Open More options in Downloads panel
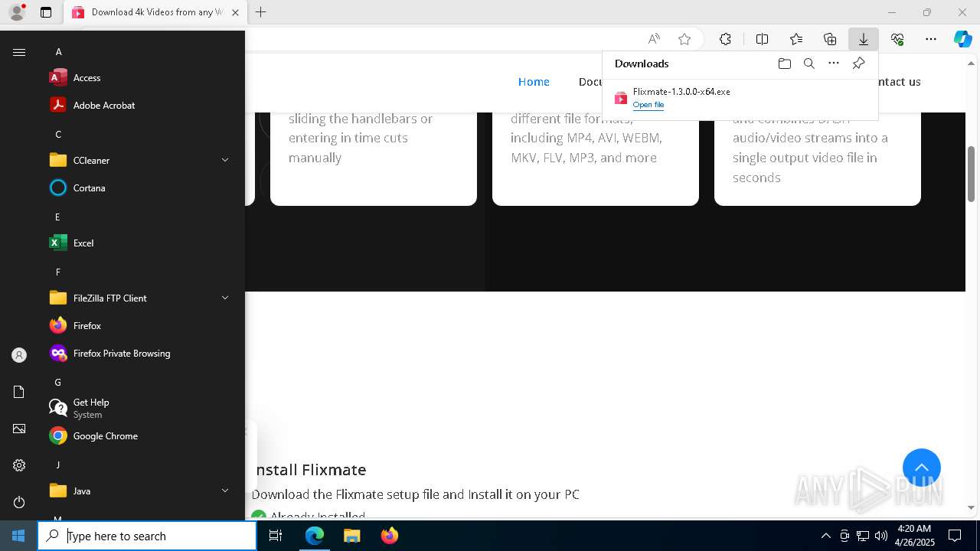Image resolution: width=980 pixels, height=551 pixels. coord(834,64)
